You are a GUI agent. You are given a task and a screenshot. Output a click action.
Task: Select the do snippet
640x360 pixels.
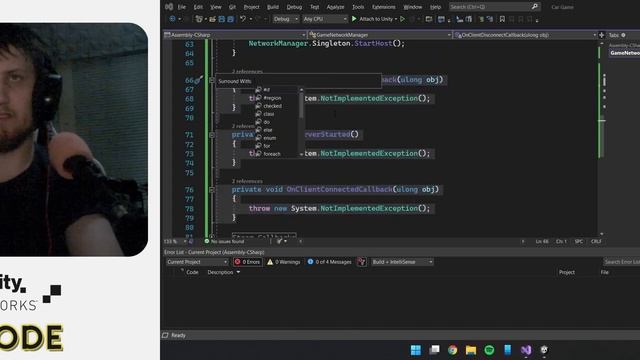(x=277, y=122)
